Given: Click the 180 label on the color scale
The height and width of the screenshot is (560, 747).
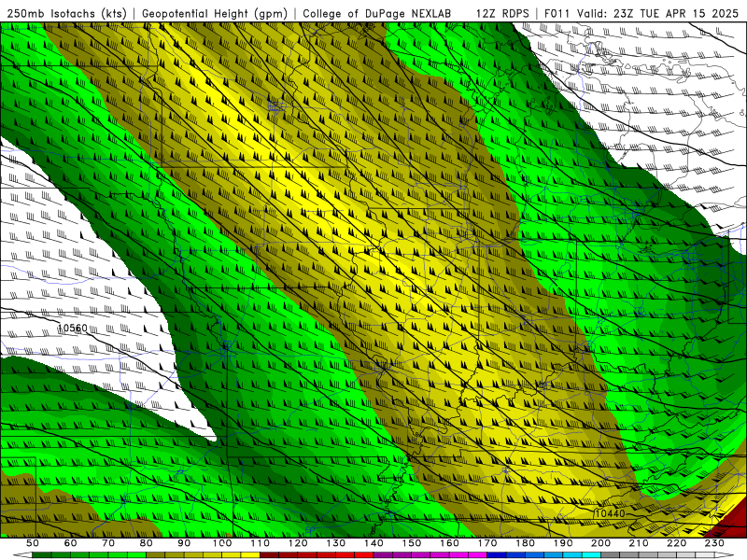Looking at the screenshot, I should click(526, 543).
